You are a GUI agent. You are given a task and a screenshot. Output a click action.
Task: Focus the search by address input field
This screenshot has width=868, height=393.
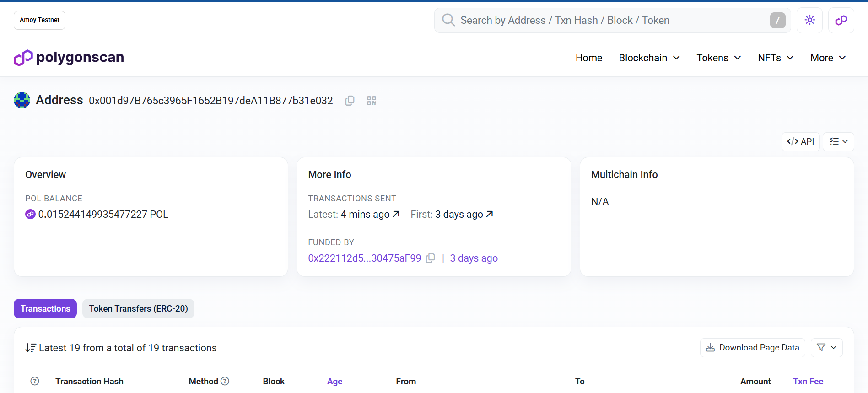point(612,20)
